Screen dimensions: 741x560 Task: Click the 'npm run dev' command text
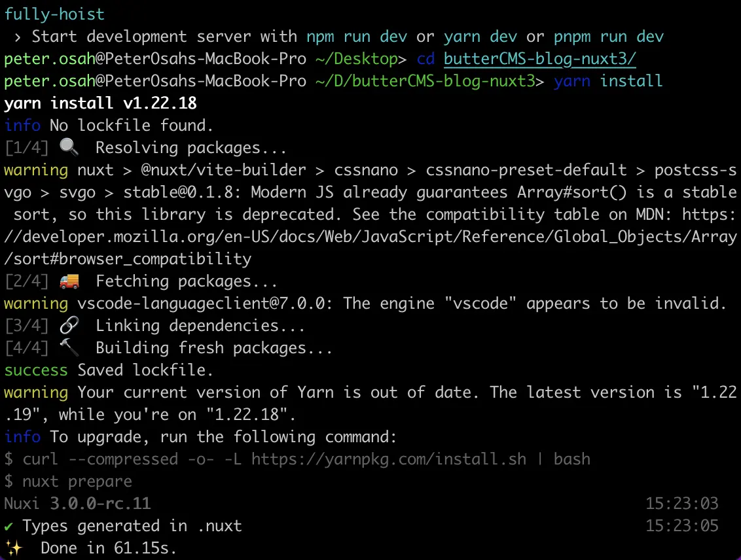[x=357, y=37]
